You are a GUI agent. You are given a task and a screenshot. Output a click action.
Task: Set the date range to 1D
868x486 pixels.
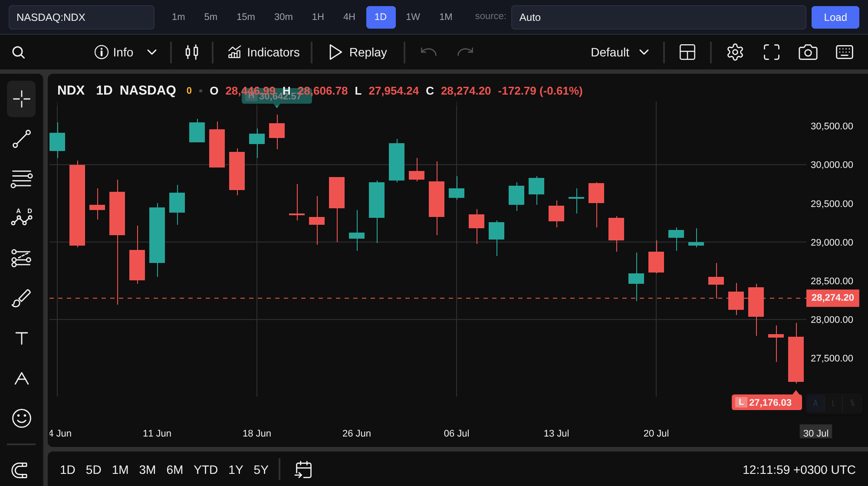point(67,470)
